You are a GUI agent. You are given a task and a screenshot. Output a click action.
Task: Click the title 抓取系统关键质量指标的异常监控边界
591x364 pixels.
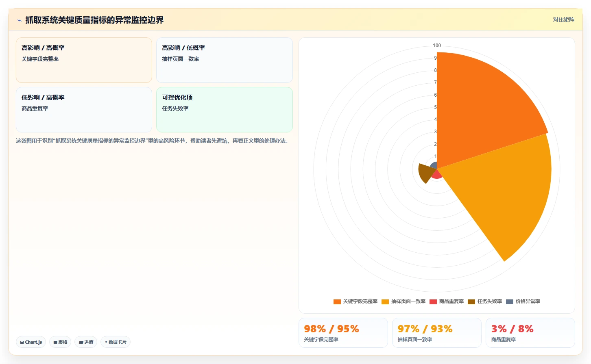[94, 20]
